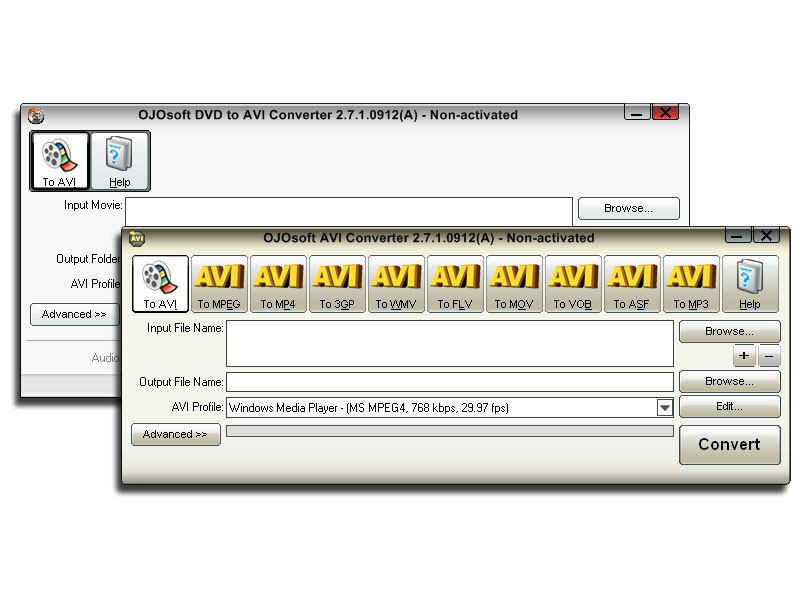Browse for Input Movie in DVD to AVI Converter
800x600 pixels.
629,208
